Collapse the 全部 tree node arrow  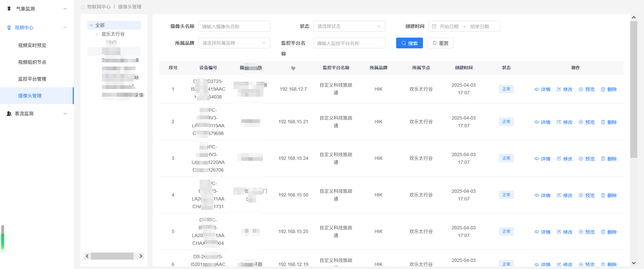91,25
